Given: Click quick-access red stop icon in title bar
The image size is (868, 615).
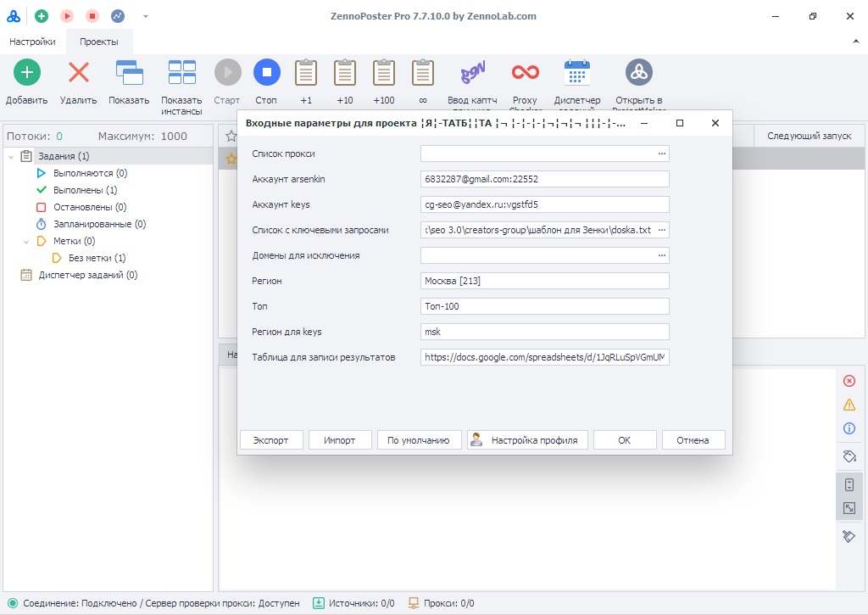Looking at the screenshot, I should [92, 16].
